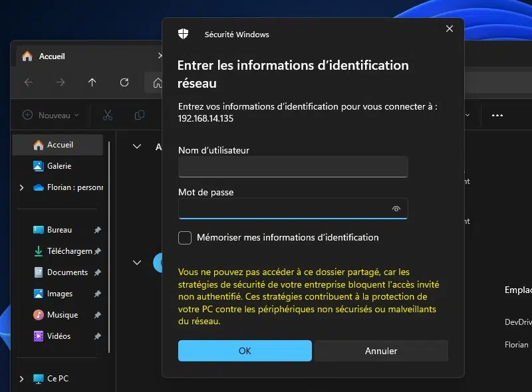Click the Back arrow in File Explorer
532x392 pixels.
(28, 82)
